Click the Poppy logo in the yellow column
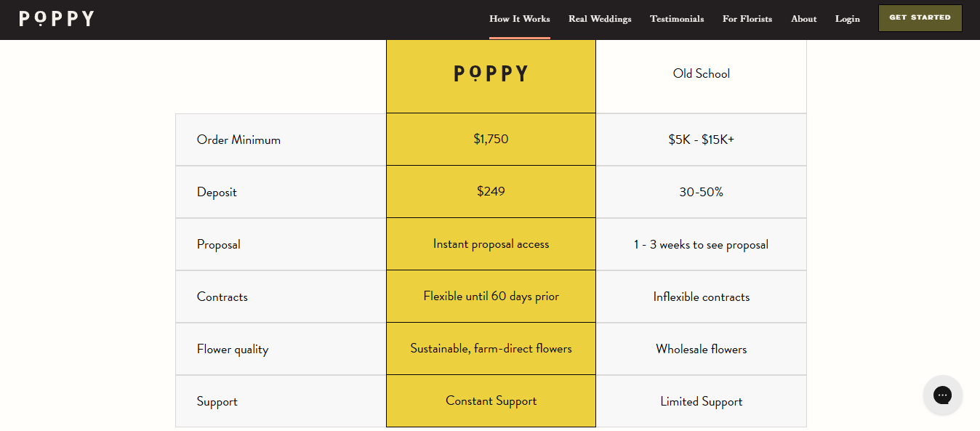The height and width of the screenshot is (431, 980). coord(491,73)
